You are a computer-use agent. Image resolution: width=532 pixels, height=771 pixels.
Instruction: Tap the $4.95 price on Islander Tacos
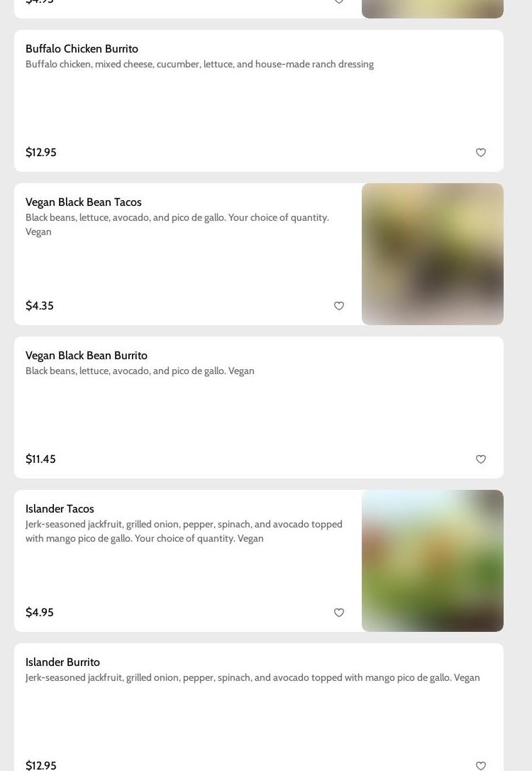click(40, 613)
